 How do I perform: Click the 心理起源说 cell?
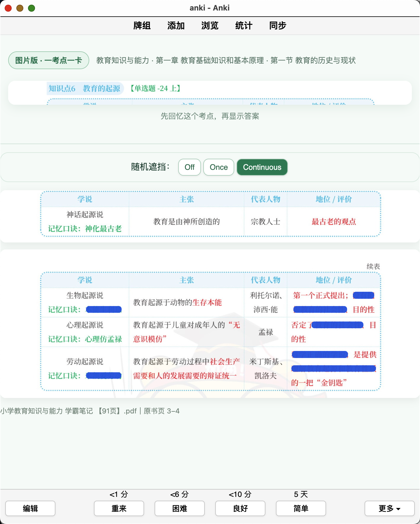(x=85, y=325)
